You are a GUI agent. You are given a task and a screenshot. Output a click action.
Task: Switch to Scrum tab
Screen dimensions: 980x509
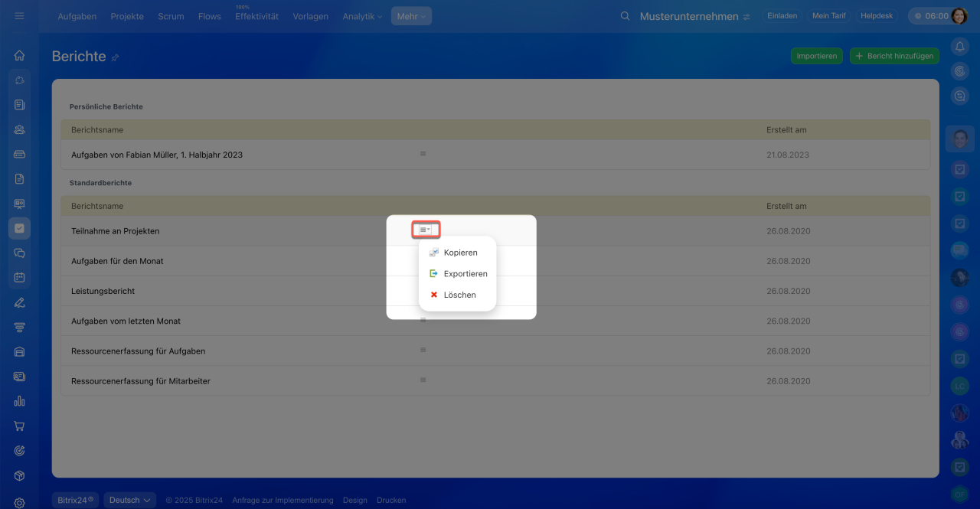pyautogui.click(x=171, y=16)
